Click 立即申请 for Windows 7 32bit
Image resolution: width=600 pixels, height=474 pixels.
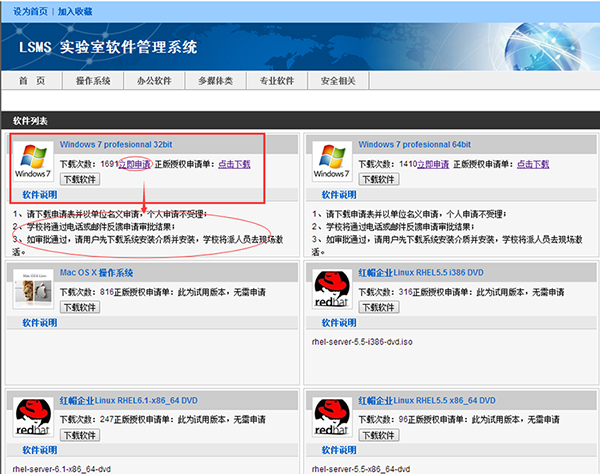pos(135,164)
